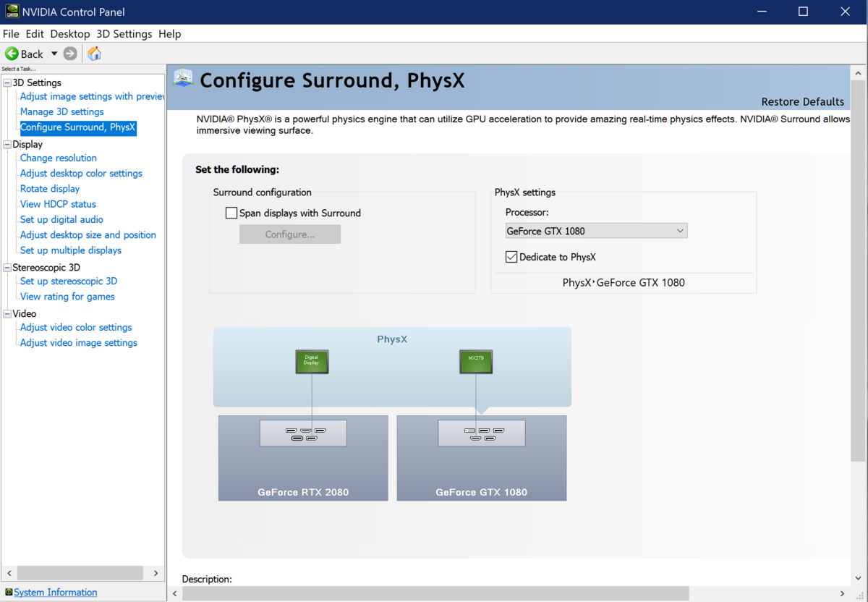Maximize the NVIDIA Control Panel window
868x602 pixels.
coord(803,12)
